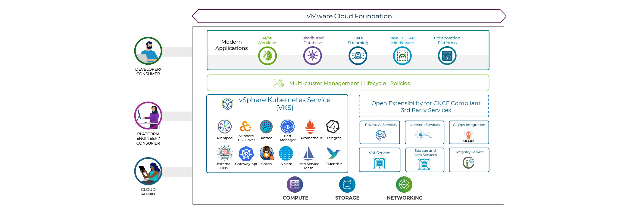Click the Prometheus label text
Image resolution: width=644 pixels, height=214 pixels.
pyautogui.click(x=311, y=138)
